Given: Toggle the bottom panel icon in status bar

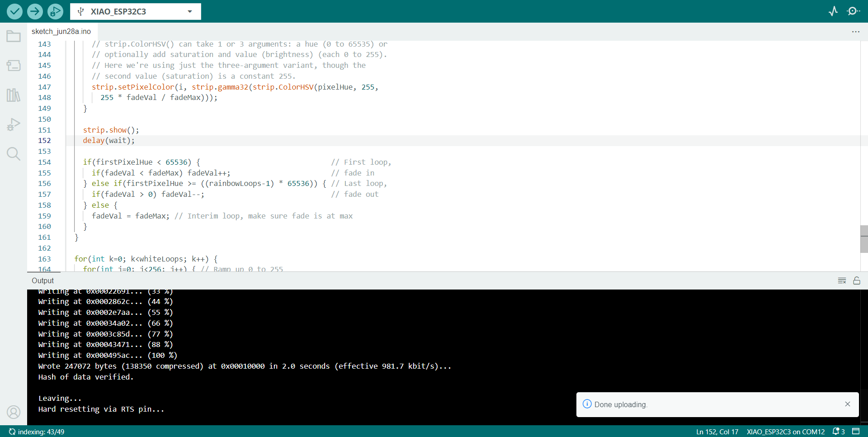Looking at the screenshot, I should 856,432.
